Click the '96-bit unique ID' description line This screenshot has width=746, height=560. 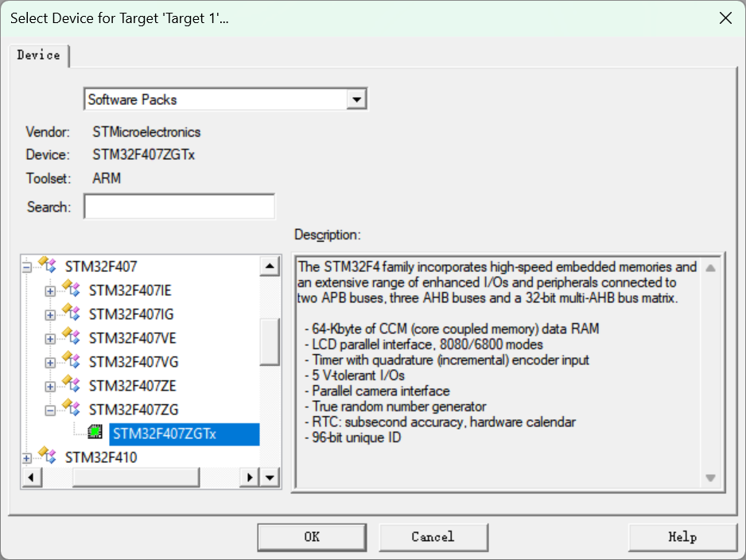pos(353,437)
